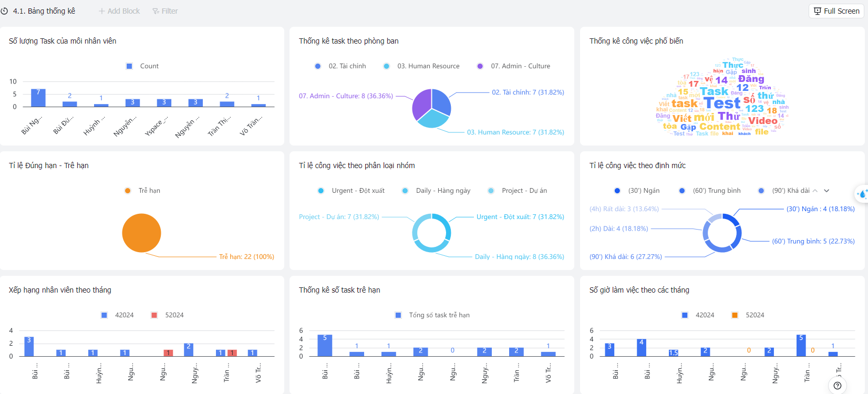Screen dimensions: 868x394
Task: Click label (90') Khá dài: 6 (27.27%)
Action: (625, 257)
